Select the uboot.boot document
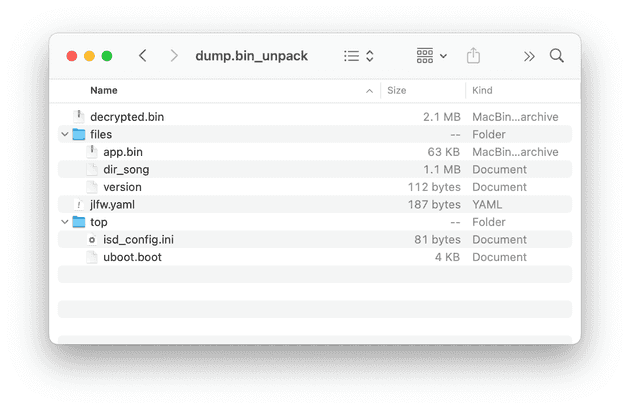Viewport: 630px width, 409px height. (x=132, y=257)
